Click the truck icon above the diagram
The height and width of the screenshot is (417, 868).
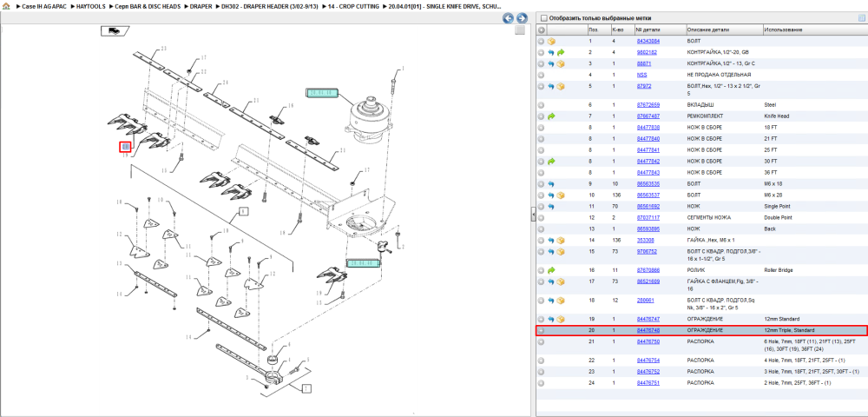115,31
